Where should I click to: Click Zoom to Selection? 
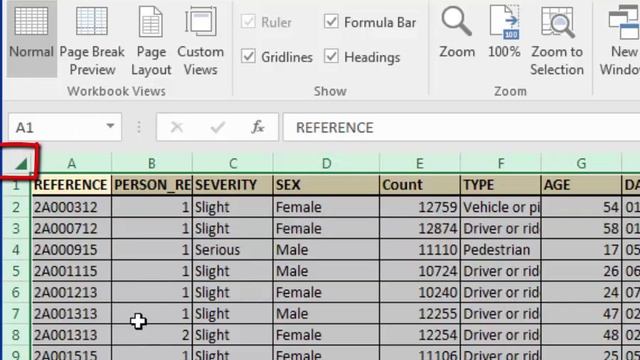click(x=557, y=39)
